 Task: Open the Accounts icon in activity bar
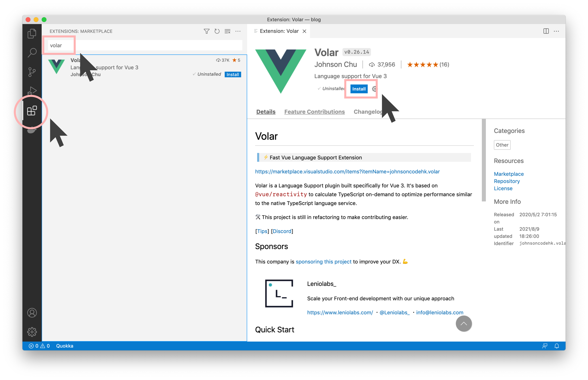click(32, 313)
